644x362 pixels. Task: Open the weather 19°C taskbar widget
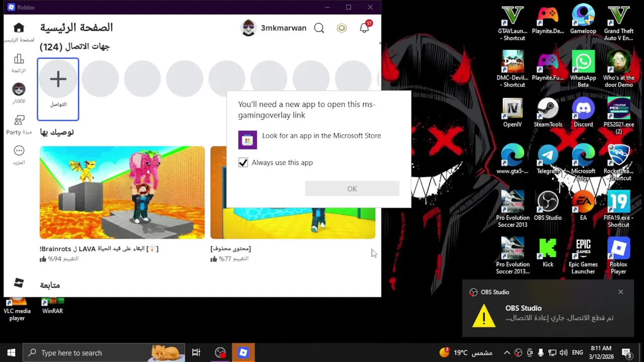pos(465,353)
